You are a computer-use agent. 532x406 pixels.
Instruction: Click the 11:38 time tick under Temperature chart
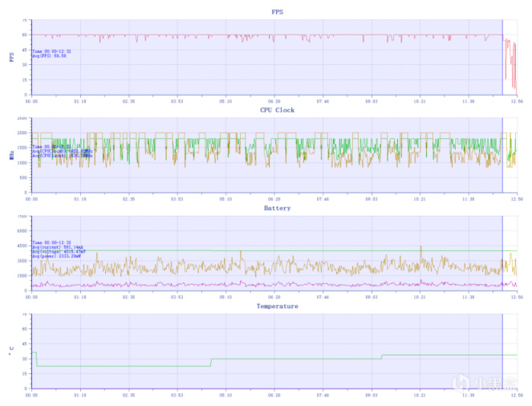coord(469,395)
